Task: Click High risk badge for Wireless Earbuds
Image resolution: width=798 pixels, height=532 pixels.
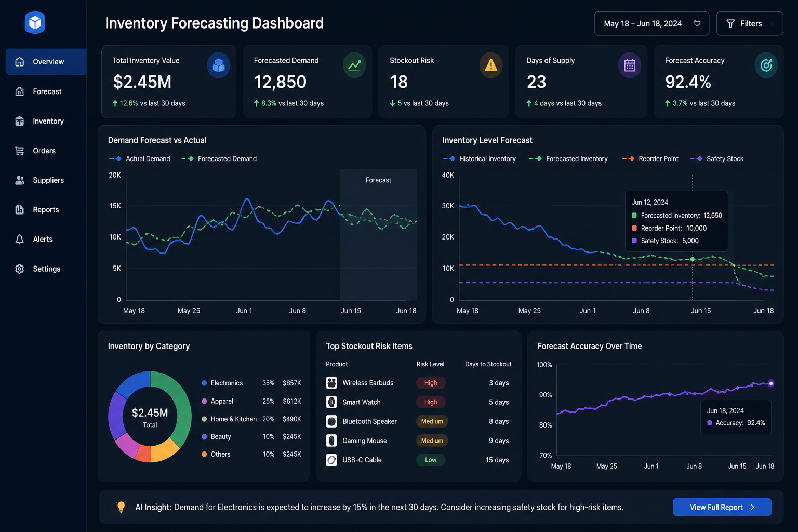Action: [x=431, y=383]
